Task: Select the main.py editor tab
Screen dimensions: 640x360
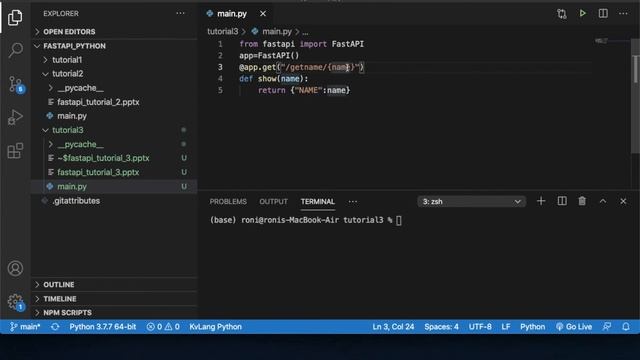Action: point(237,13)
